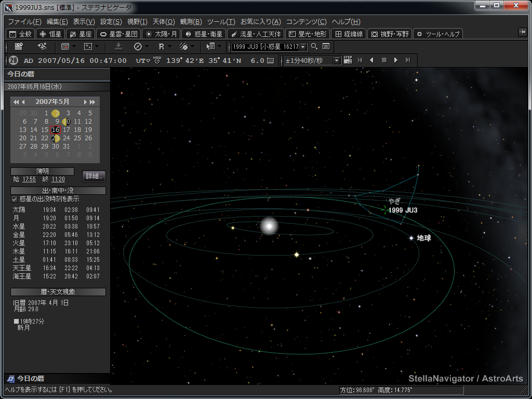
Task: Click the twilight start time 17:55 link
Action: pyautogui.click(x=29, y=179)
